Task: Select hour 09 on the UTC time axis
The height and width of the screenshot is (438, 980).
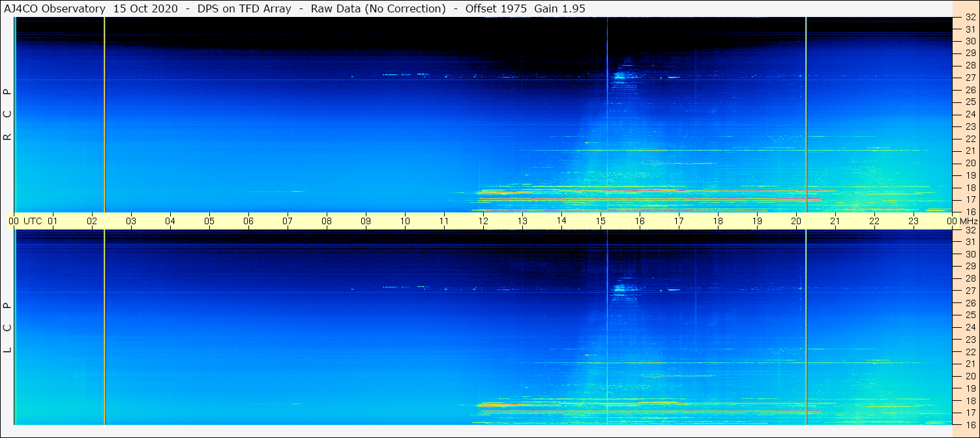Action: tap(366, 221)
